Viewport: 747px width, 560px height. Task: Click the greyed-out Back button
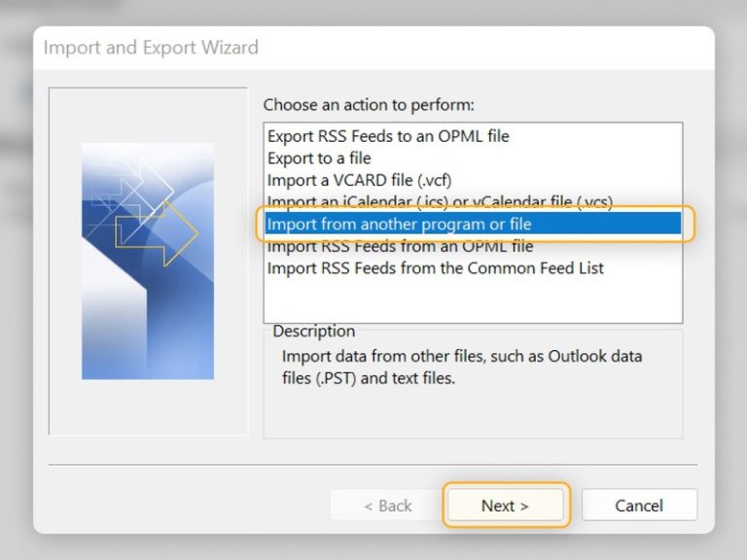pos(387,506)
